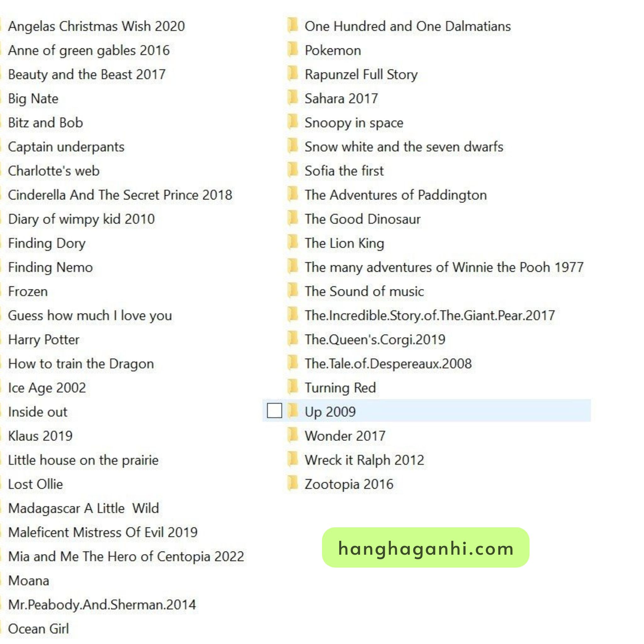Tick the checkbox beside Up 2009
644x644 pixels.
point(274,411)
